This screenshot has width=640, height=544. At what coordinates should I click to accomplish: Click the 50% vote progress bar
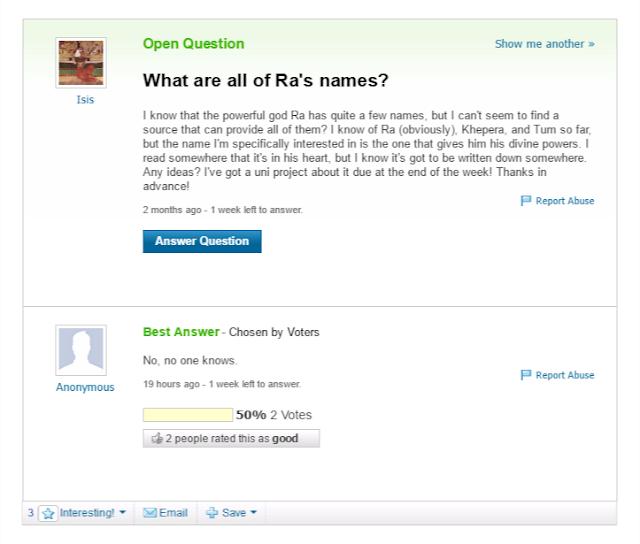(188, 415)
